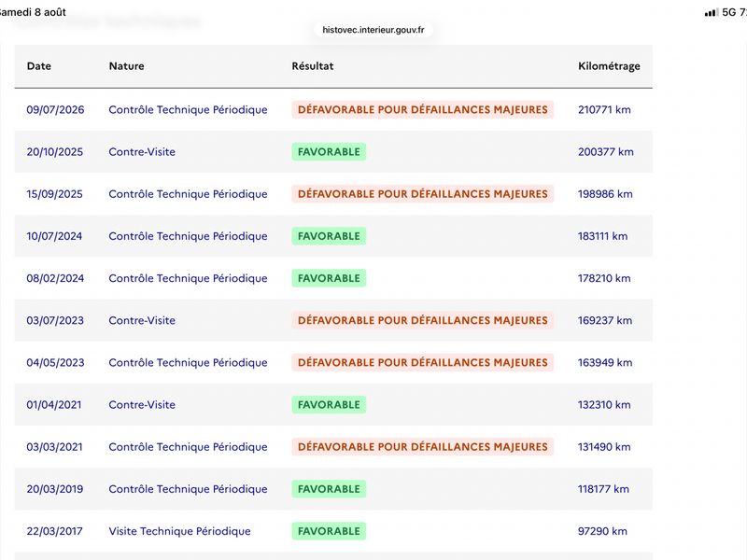
Task: Tap the DÉFAVORABLE badge for 15/09/2025
Action: pos(423,194)
